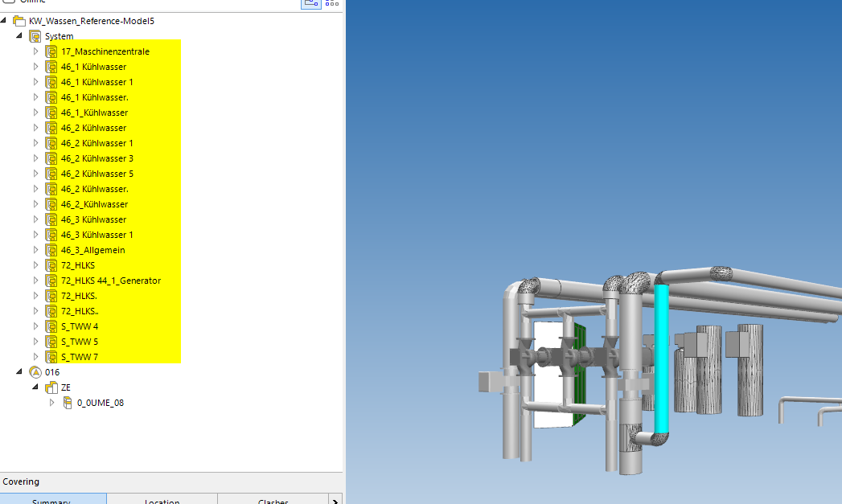Select the 46_3 Kühlwasser tree item
Screen dimensions: 842x504
pyautogui.click(x=93, y=219)
